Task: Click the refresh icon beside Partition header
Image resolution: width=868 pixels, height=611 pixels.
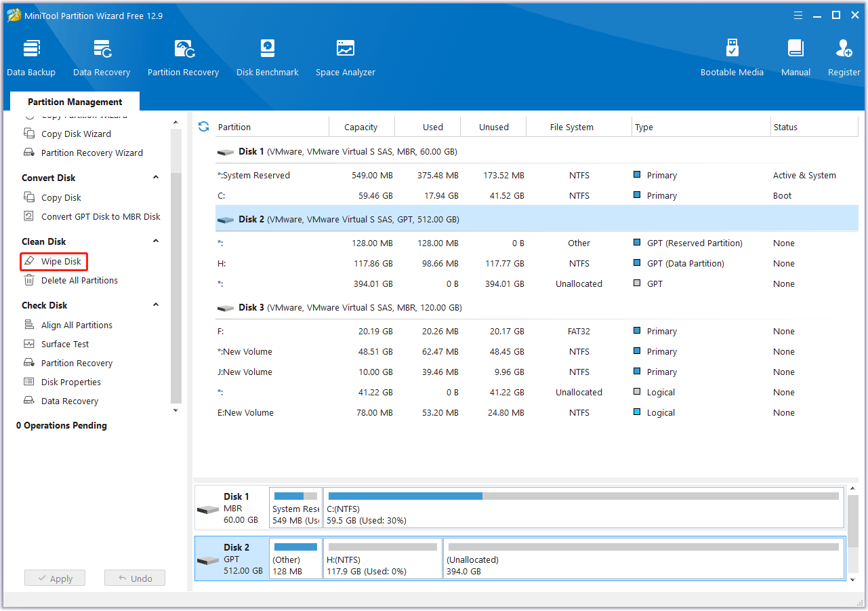Action: pos(203,127)
